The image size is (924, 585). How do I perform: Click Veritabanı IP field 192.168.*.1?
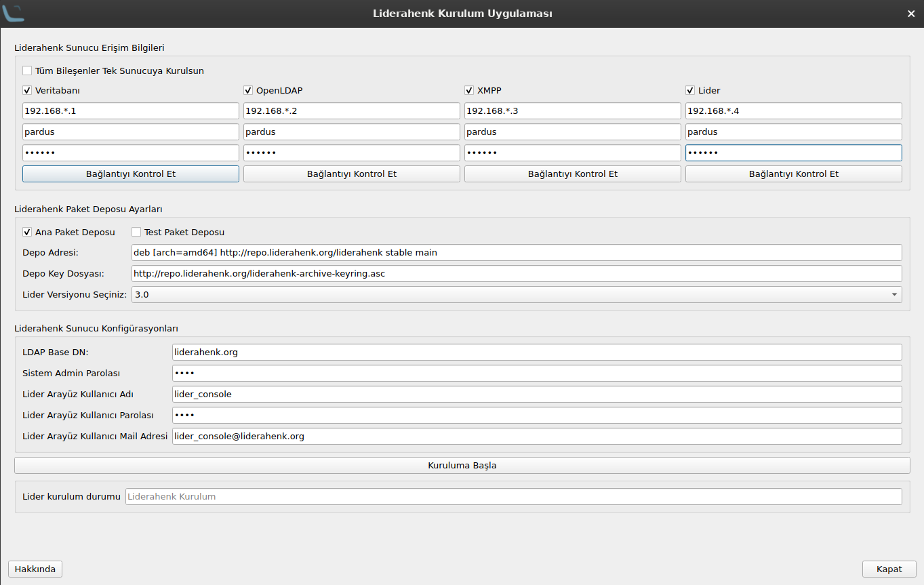click(131, 111)
